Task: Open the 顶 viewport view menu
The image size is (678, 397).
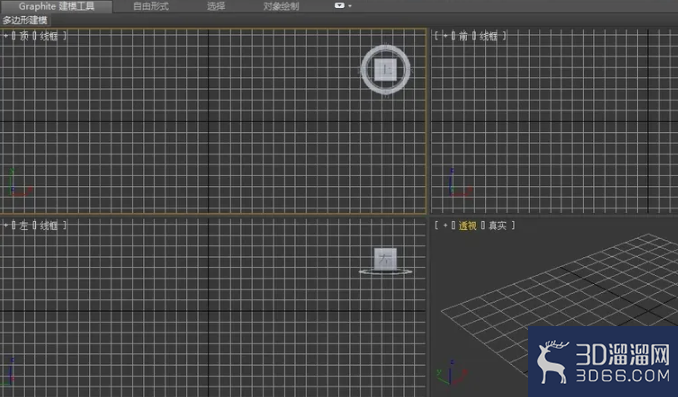Action: coord(24,36)
